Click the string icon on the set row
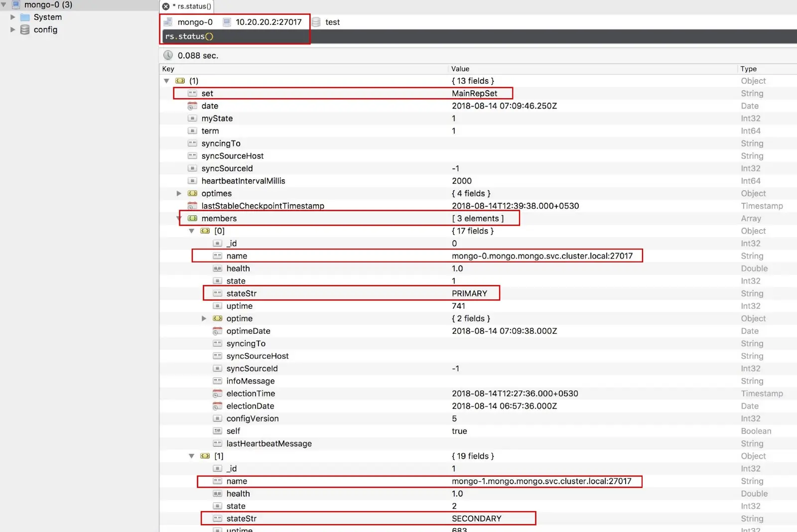 [192, 93]
